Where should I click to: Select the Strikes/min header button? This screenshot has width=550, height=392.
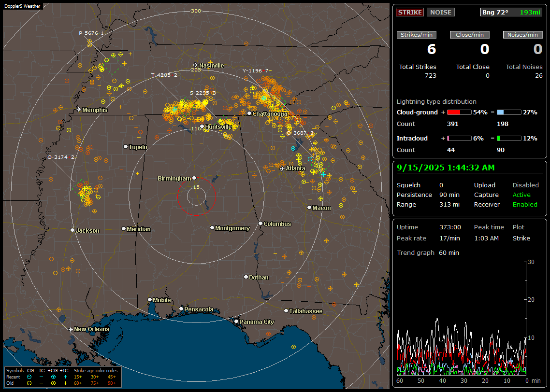pyautogui.click(x=416, y=35)
